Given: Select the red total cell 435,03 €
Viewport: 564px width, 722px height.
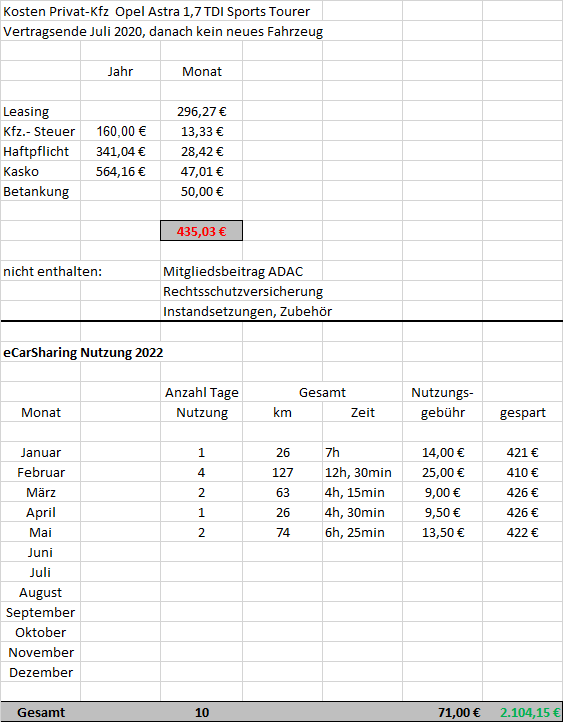Looking at the screenshot, I should pos(202,231).
